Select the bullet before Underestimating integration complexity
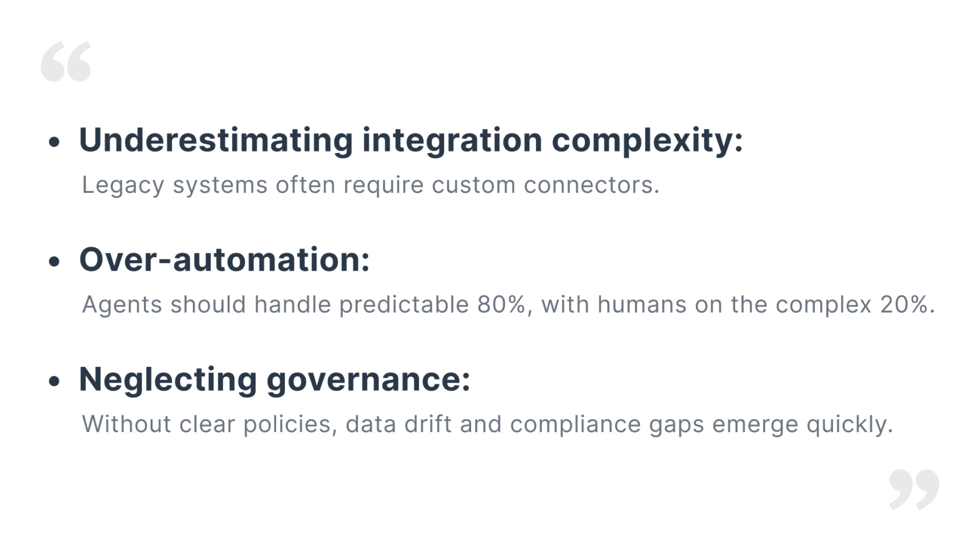This screenshot has height=551, width=980. (55, 143)
